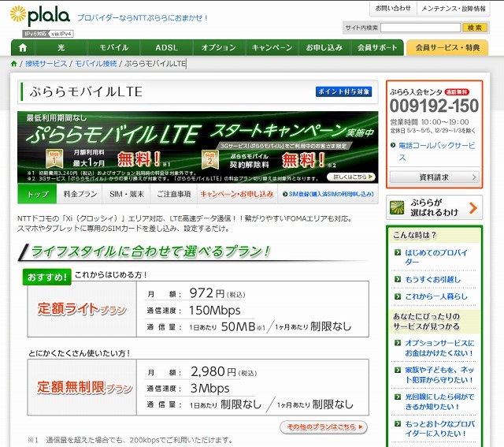Viewport: 504px width, 447px height.
Task: Click arrow icon beside これから一人暮らし
Action: [x=398, y=296]
